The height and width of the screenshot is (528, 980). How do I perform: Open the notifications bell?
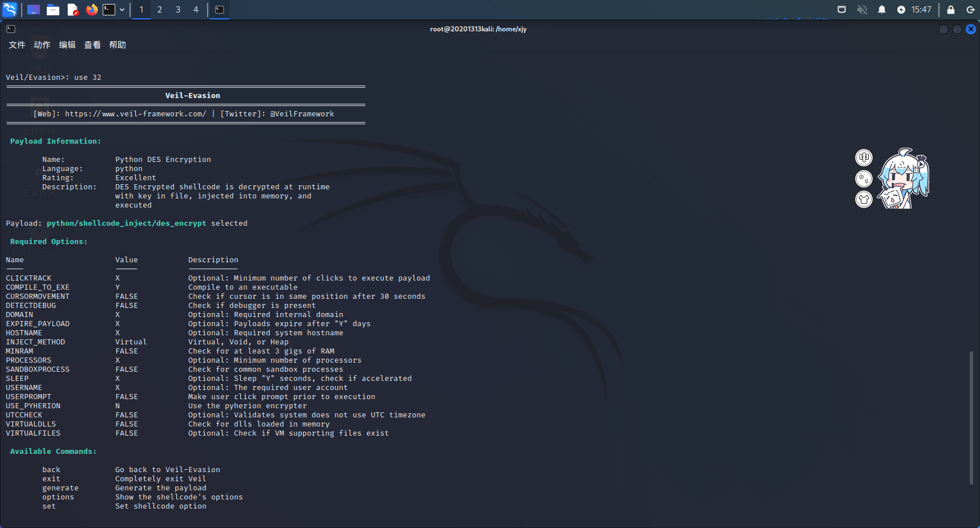(x=882, y=10)
